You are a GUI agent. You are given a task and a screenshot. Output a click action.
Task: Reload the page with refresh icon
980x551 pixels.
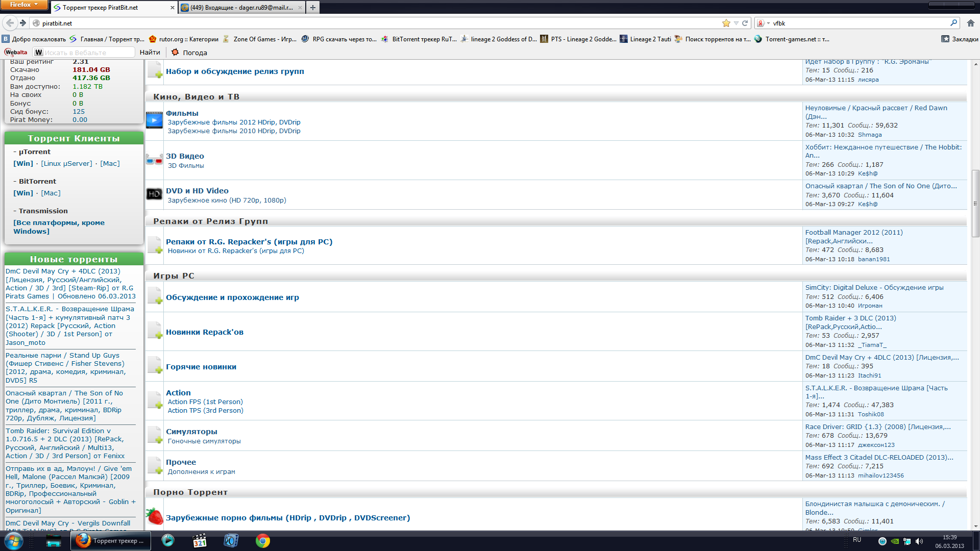[745, 23]
